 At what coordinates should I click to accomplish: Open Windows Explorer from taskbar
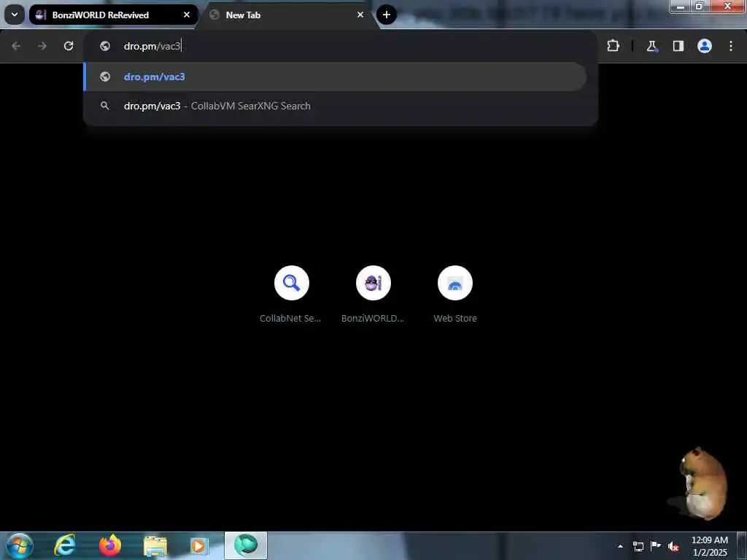pos(155,545)
